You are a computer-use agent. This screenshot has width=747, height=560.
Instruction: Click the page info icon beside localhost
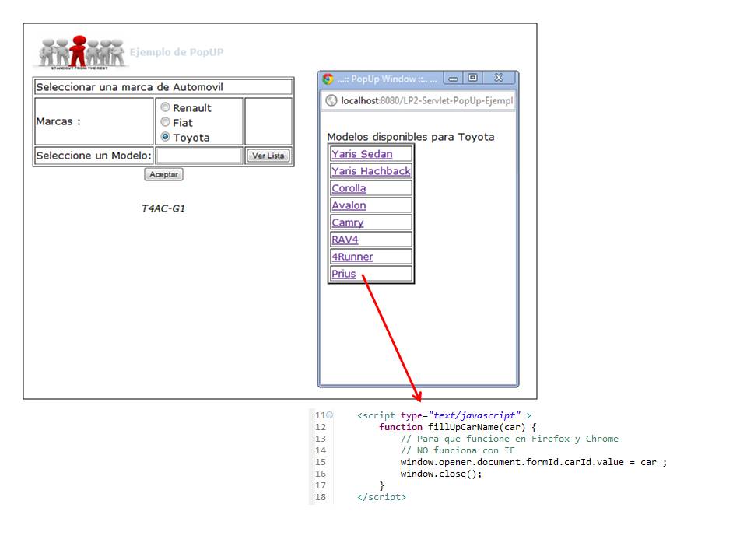[331, 100]
